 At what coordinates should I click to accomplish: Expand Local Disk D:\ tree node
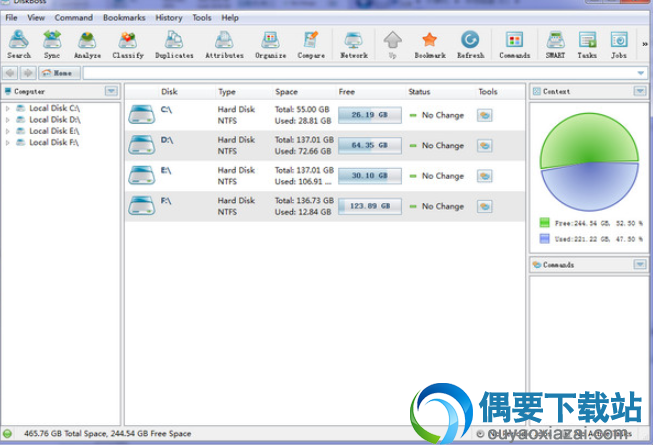click(x=7, y=120)
